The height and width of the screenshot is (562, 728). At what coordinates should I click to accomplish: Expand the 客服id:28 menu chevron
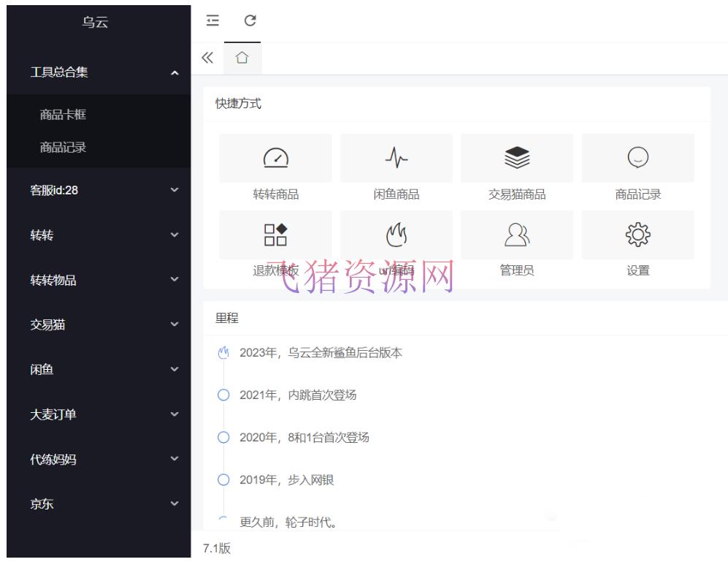click(x=175, y=190)
